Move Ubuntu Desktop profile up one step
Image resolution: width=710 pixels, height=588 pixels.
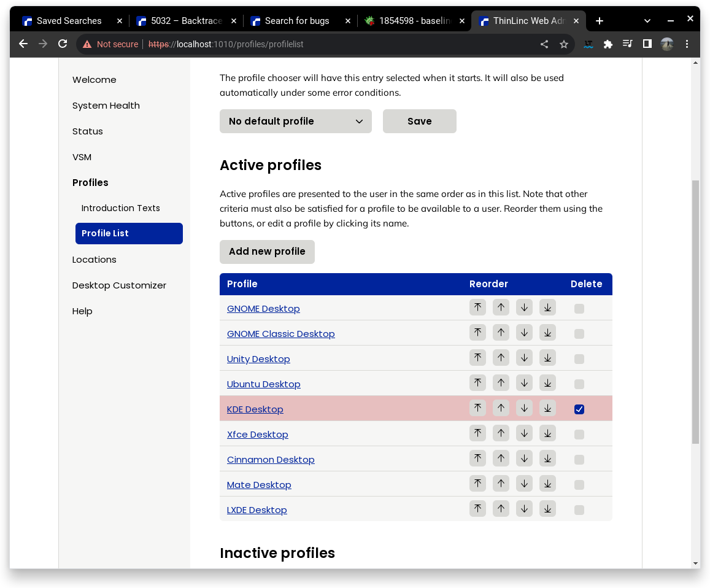pyautogui.click(x=501, y=383)
